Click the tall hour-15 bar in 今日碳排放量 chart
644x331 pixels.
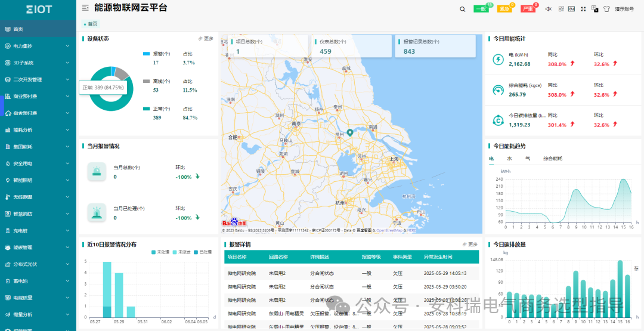(620, 288)
